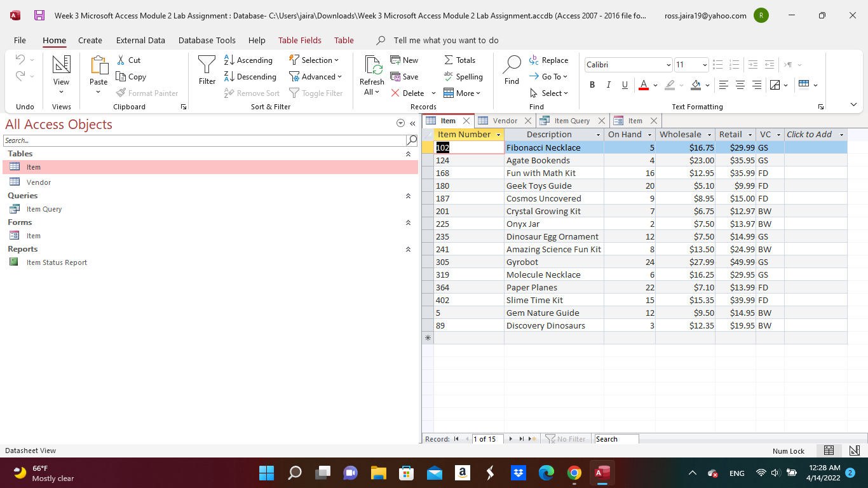Open the Database Tools tab
The width and height of the screenshot is (868, 488).
207,40
